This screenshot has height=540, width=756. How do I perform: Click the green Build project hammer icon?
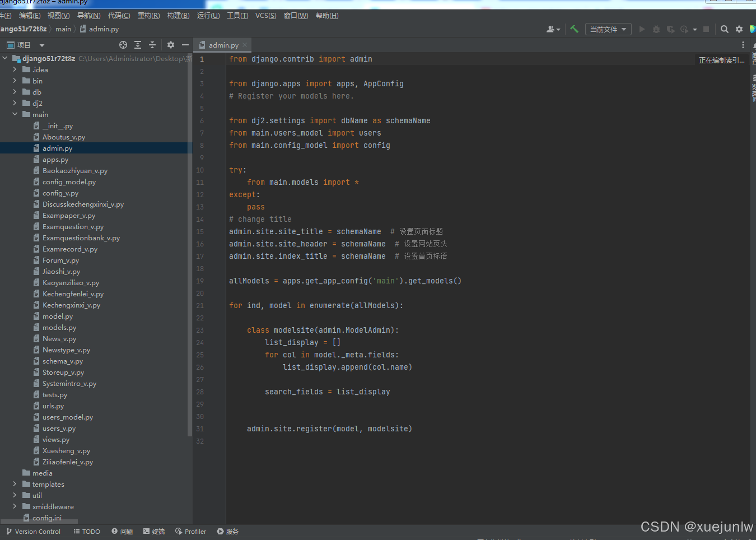[574, 29]
